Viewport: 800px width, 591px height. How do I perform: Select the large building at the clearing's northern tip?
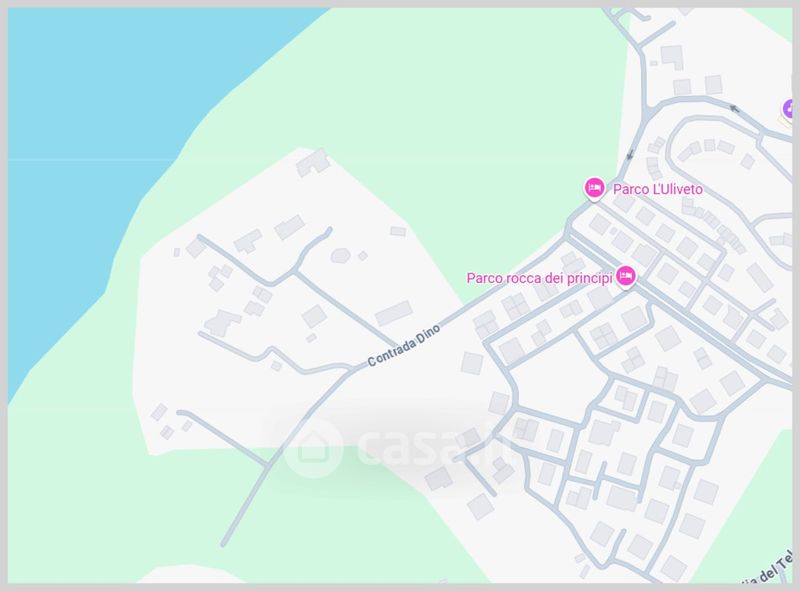point(312,162)
